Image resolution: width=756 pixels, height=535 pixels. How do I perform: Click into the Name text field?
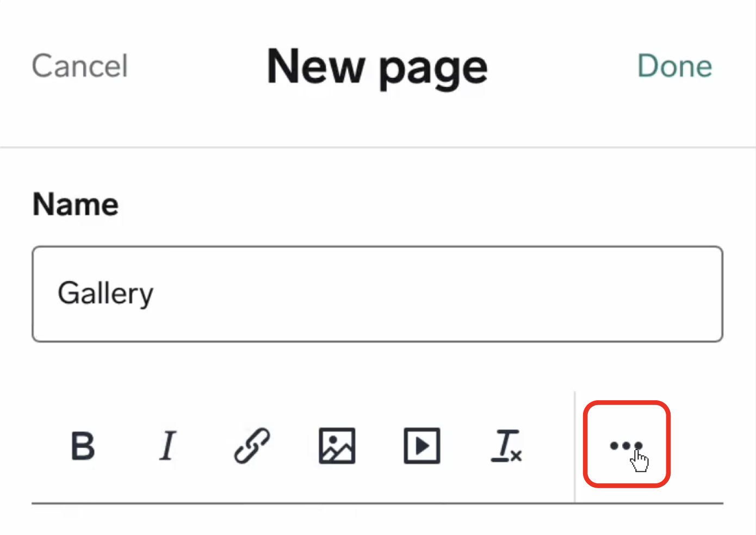point(377,294)
